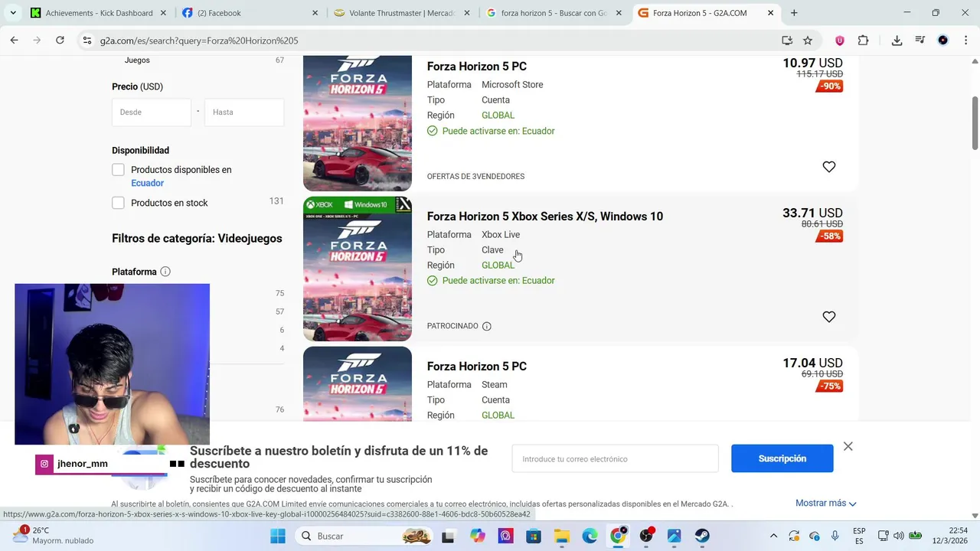
Task: Click the page vertical scrollbar thumb
Action: (975, 123)
